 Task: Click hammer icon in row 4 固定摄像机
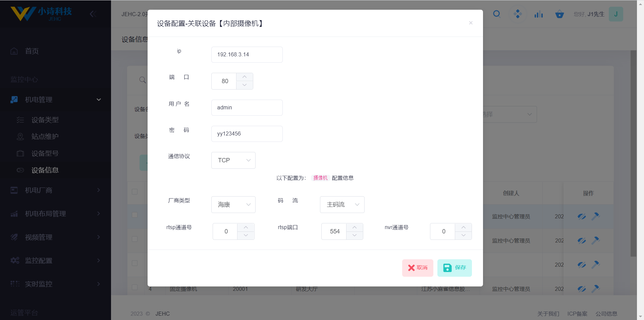tap(595, 289)
